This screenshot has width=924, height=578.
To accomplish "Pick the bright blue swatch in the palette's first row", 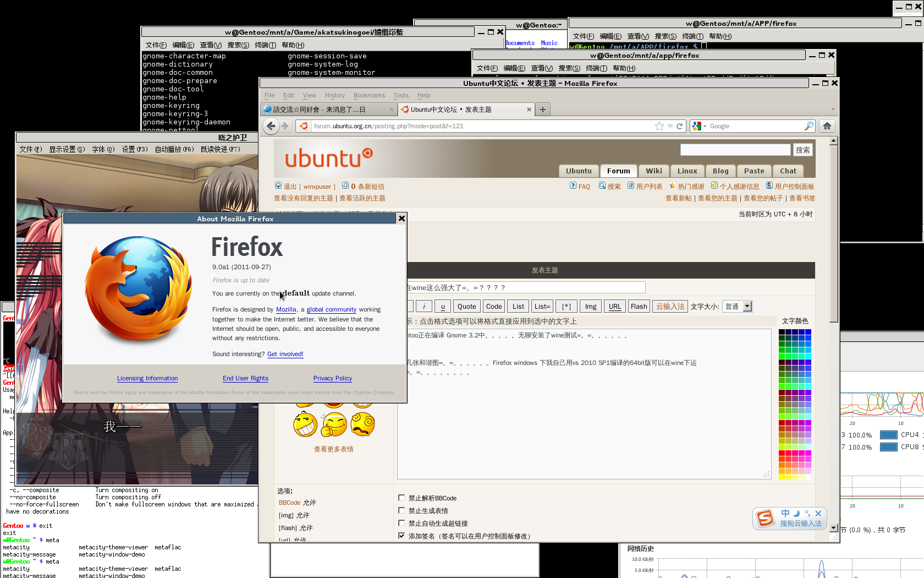I will tap(808, 332).
